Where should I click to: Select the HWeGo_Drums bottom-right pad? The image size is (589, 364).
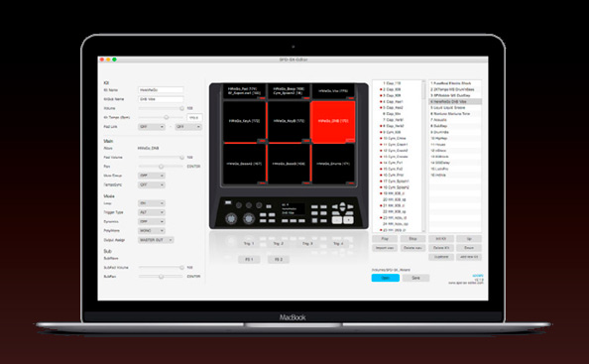click(x=333, y=165)
